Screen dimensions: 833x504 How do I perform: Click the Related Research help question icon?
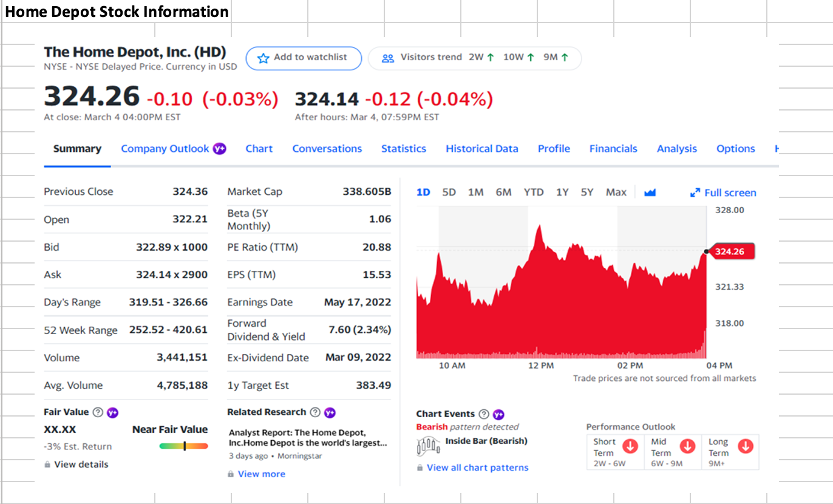[315, 412]
